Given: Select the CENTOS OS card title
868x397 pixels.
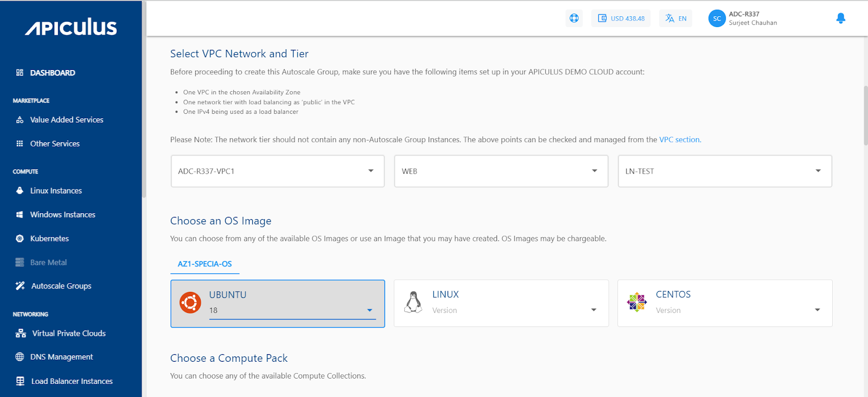Looking at the screenshot, I should tap(673, 294).
